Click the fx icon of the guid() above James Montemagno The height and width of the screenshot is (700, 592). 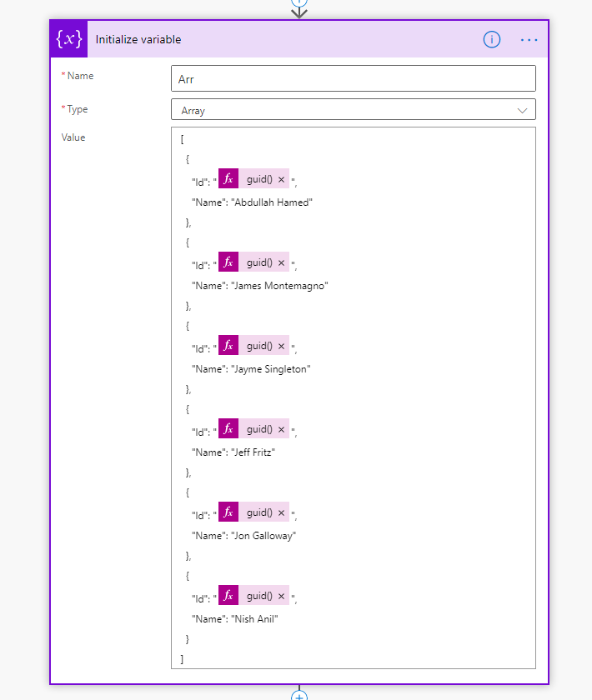228,262
